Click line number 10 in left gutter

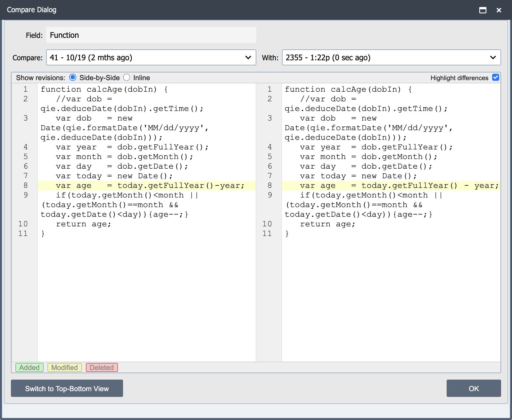(x=23, y=224)
